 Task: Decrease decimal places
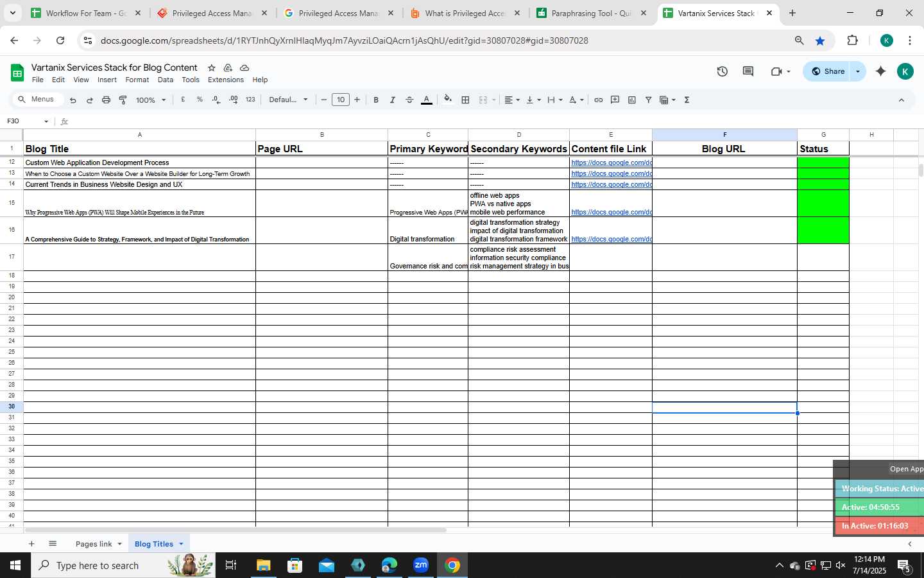coord(216,100)
